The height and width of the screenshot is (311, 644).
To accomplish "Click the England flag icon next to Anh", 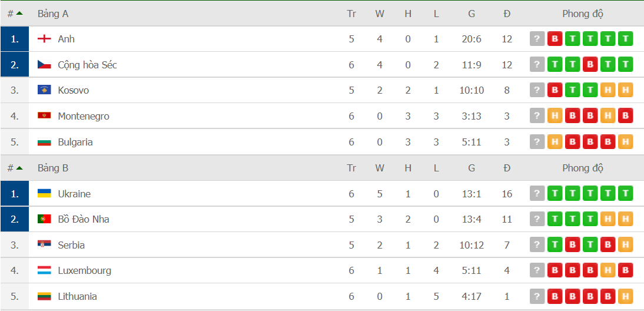I will (44, 39).
